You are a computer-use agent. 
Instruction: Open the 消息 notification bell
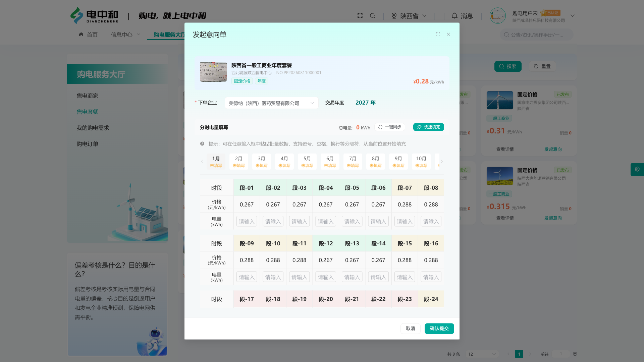pyautogui.click(x=462, y=16)
